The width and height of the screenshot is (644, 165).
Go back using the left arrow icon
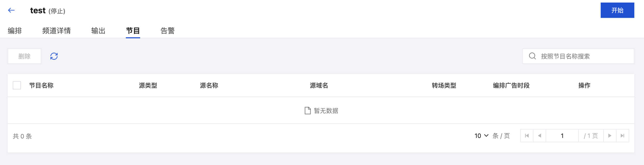pos(11,10)
